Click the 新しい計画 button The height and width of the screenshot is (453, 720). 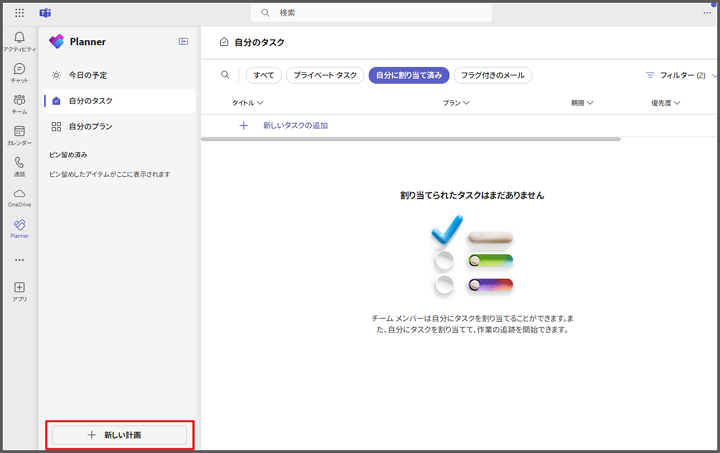tap(119, 435)
